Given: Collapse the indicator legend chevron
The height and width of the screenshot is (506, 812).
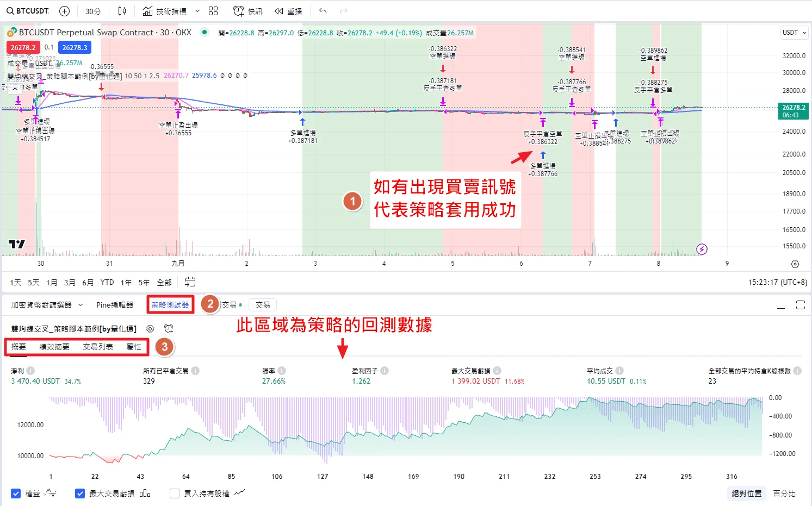Looking at the screenshot, I should [15, 89].
